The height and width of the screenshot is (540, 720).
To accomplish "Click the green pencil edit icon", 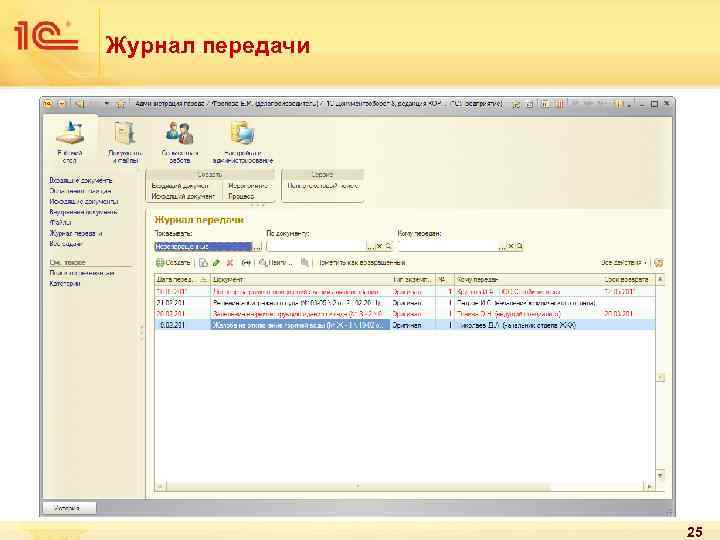I will coord(216,263).
